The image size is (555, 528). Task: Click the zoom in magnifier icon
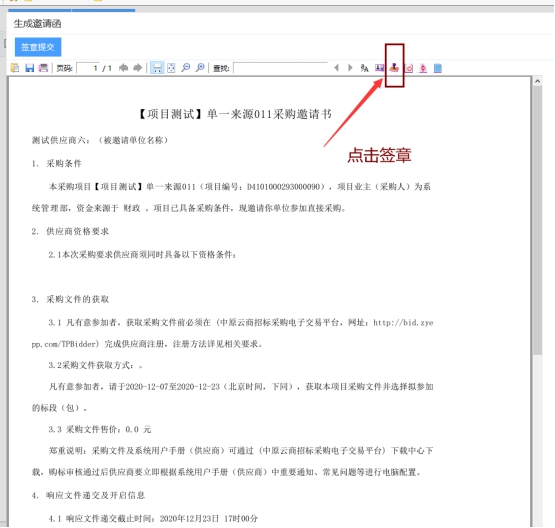tap(200, 68)
